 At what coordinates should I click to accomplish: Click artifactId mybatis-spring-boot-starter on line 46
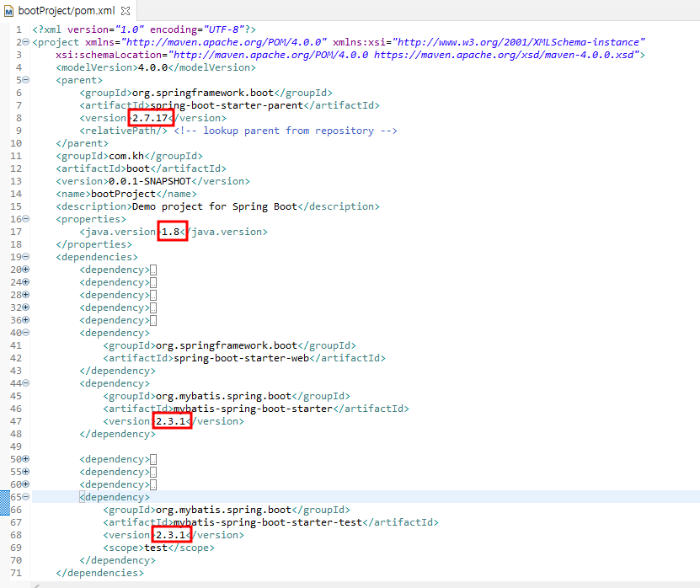click(x=253, y=409)
